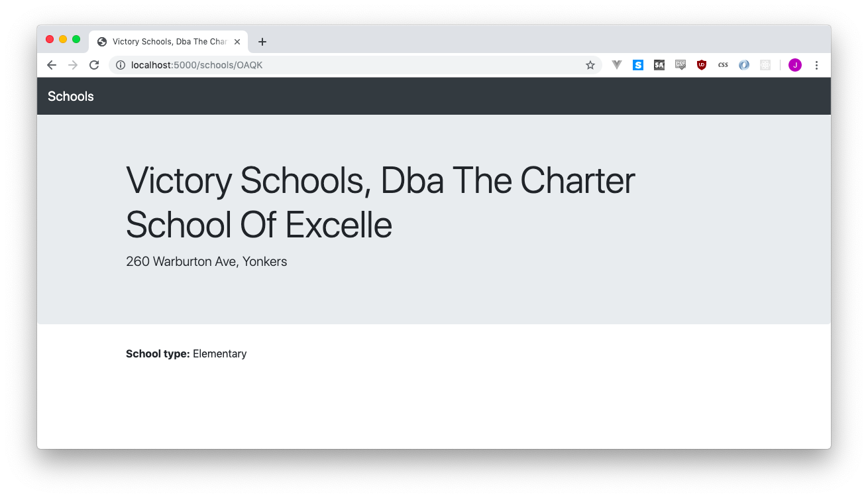Go back to the previous page
Image resolution: width=868 pixels, height=498 pixels.
[52, 65]
